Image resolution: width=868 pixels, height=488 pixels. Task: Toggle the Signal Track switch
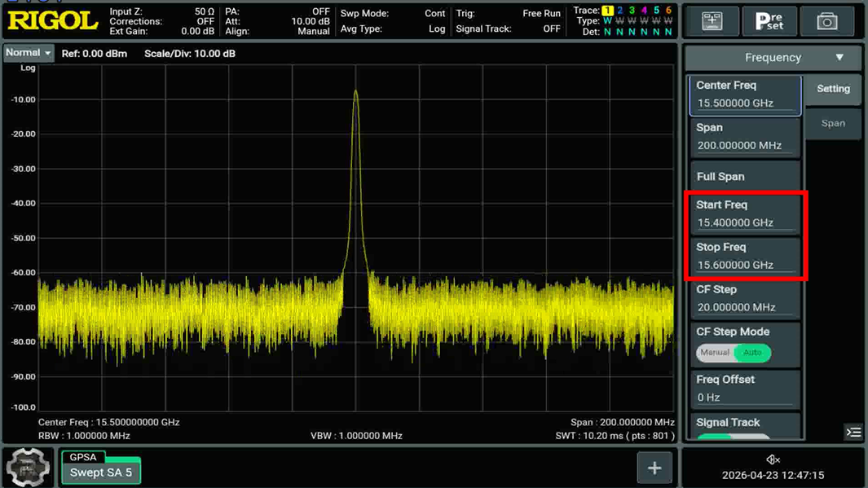pos(733,437)
